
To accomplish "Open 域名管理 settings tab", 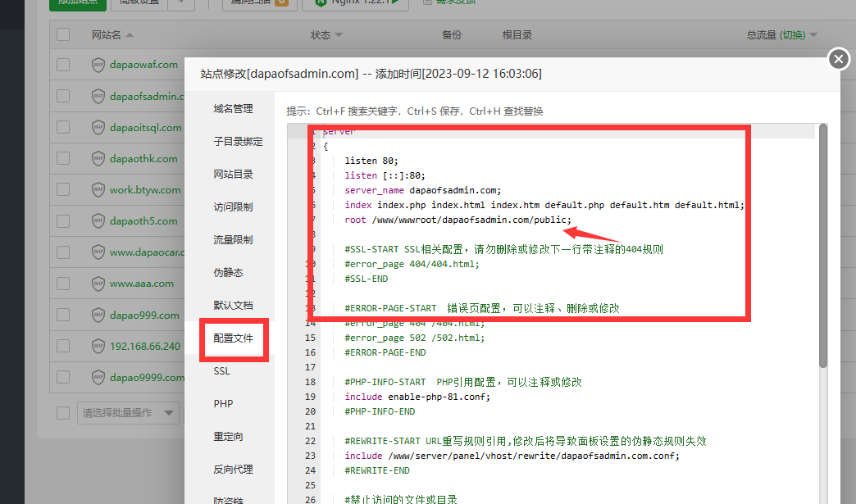I will click(233, 109).
